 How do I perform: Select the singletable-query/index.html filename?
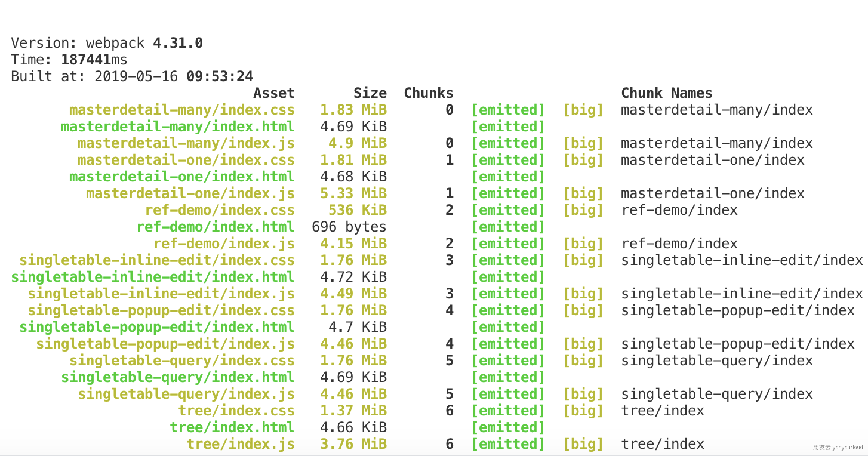[x=177, y=377]
